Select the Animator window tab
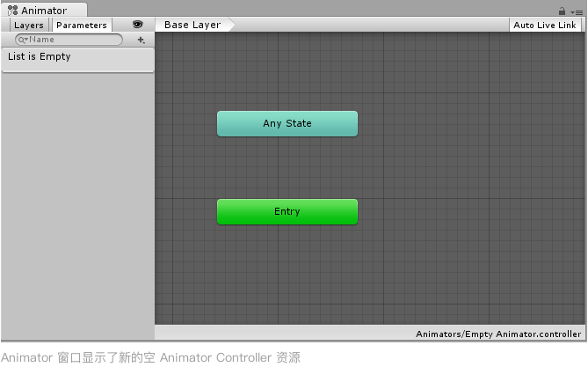The height and width of the screenshot is (367, 588). (x=44, y=11)
